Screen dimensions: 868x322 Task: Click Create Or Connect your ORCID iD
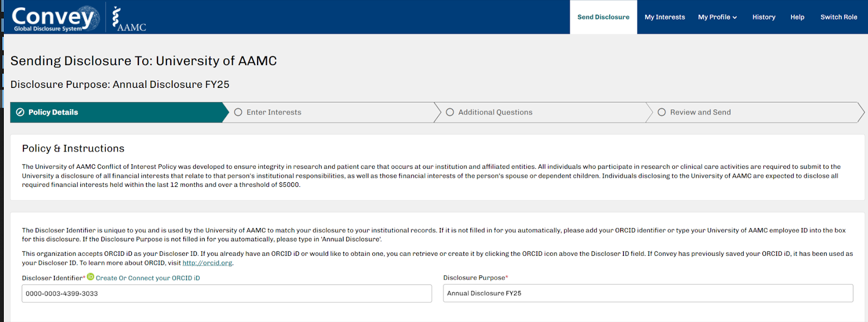[x=148, y=278]
